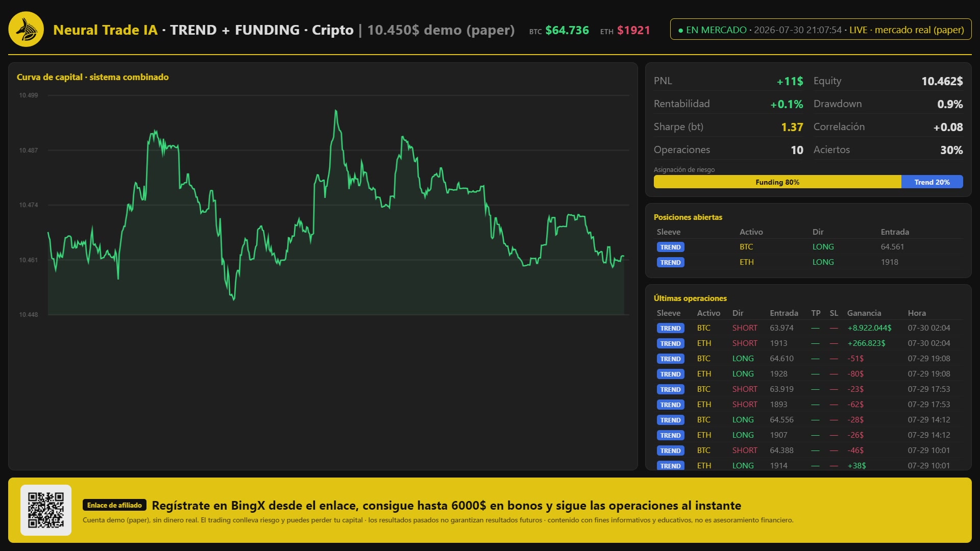Click the entry price 64.561 in open positions

[x=892, y=247]
